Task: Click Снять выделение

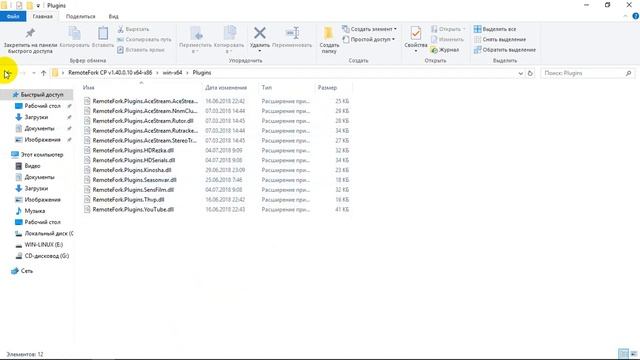Action: click(x=500, y=40)
